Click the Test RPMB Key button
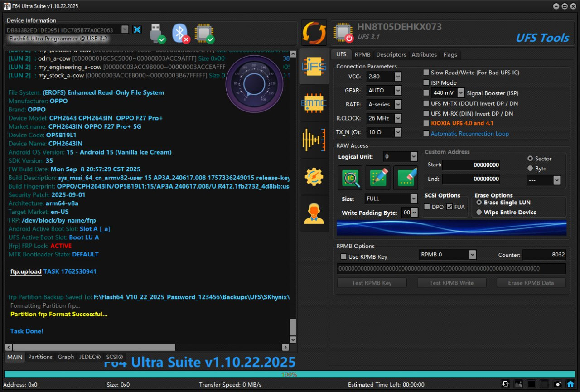Screen dimensions: 580x392 click(372, 283)
